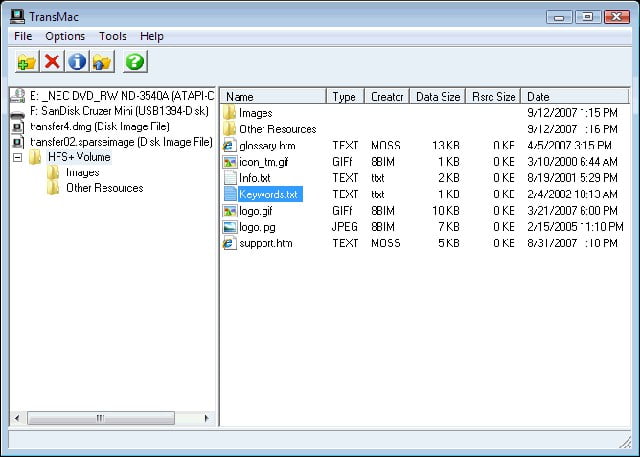Click the DVD drive icon for E:
Image resolution: width=640 pixels, height=457 pixels.
pyautogui.click(x=18, y=95)
